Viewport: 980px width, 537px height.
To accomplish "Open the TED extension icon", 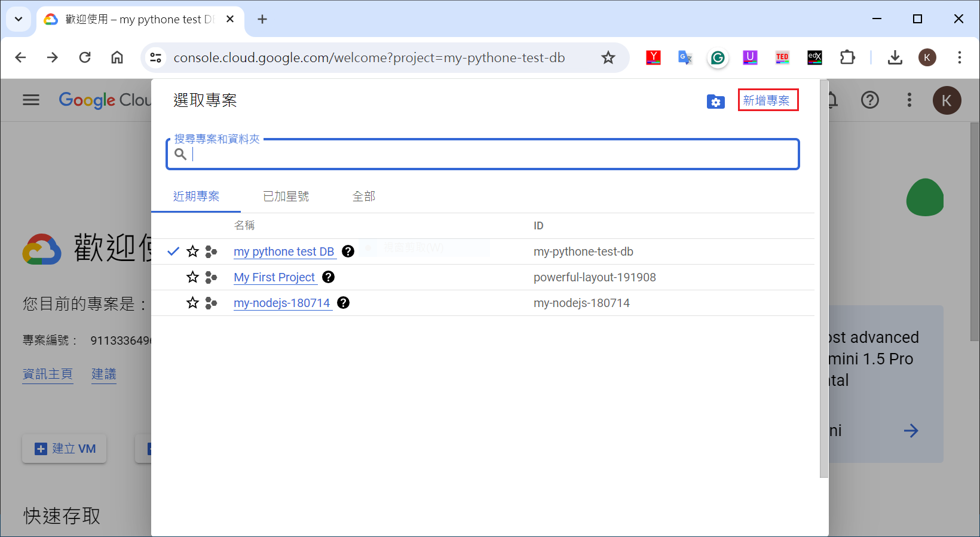I will (782, 58).
